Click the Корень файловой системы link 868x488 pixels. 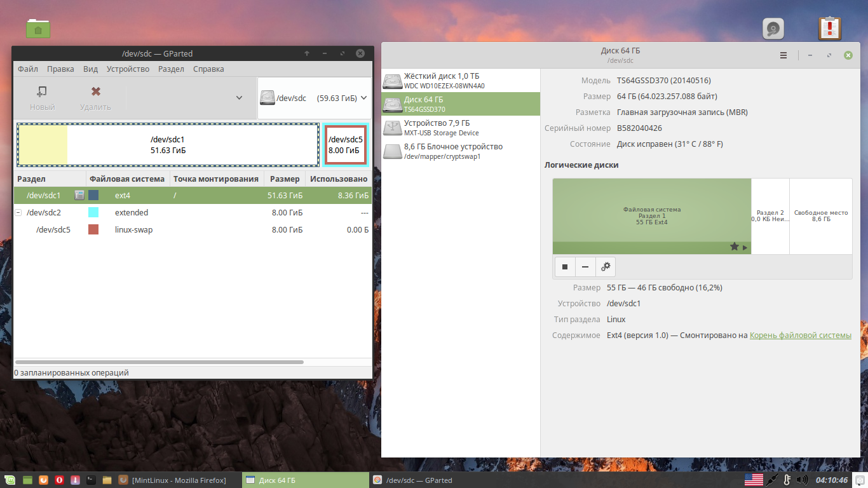point(800,335)
